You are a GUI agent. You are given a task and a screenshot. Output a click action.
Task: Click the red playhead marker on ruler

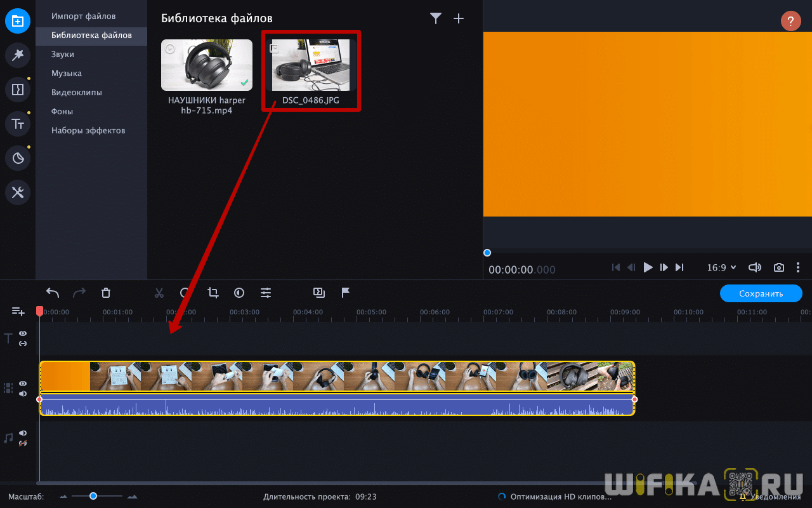click(x=39, y=311)
